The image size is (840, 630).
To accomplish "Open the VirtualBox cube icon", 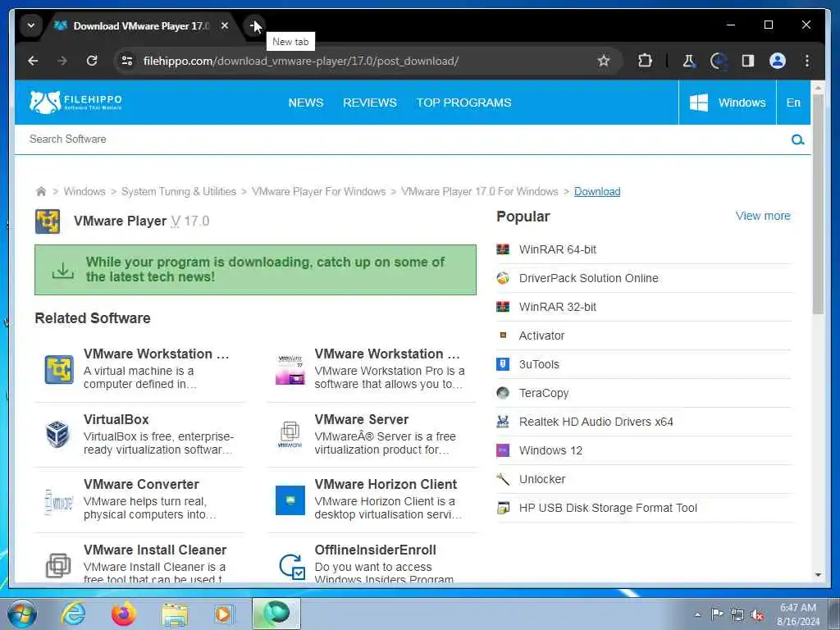I will click(57, 434).
